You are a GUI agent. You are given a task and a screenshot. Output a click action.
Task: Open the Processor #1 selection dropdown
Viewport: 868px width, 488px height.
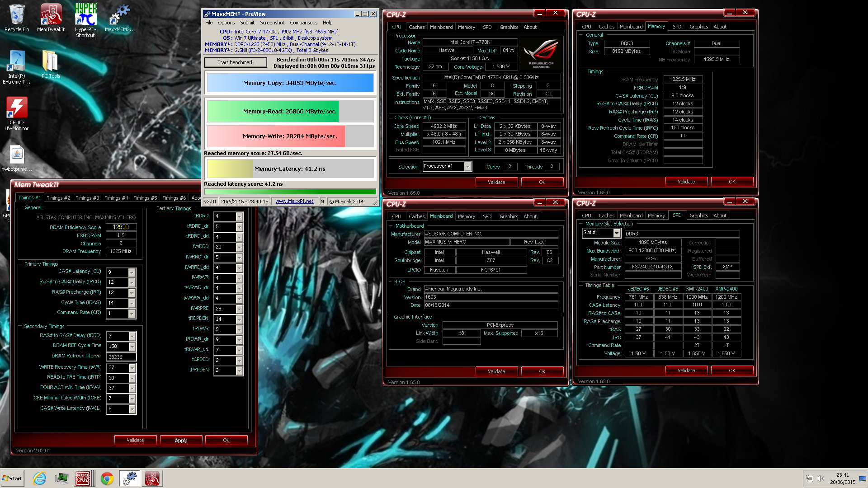[x=468, y=167]
